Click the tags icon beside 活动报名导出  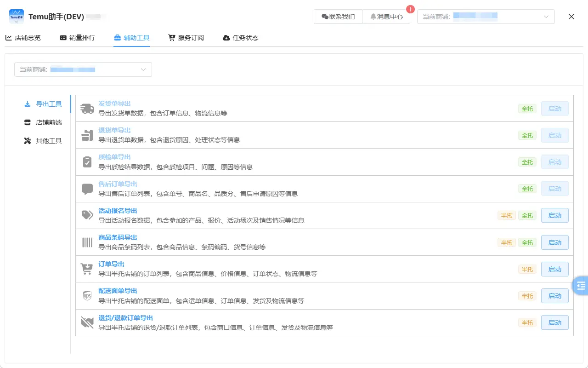click(x=87, y=215)
